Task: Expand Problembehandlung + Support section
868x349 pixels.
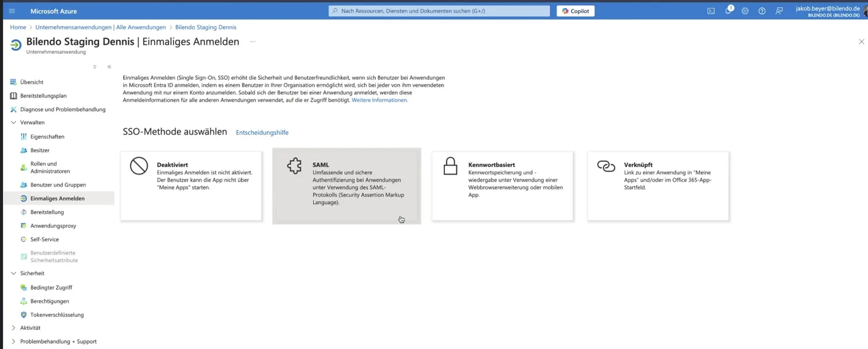Action: click(14, 341)
